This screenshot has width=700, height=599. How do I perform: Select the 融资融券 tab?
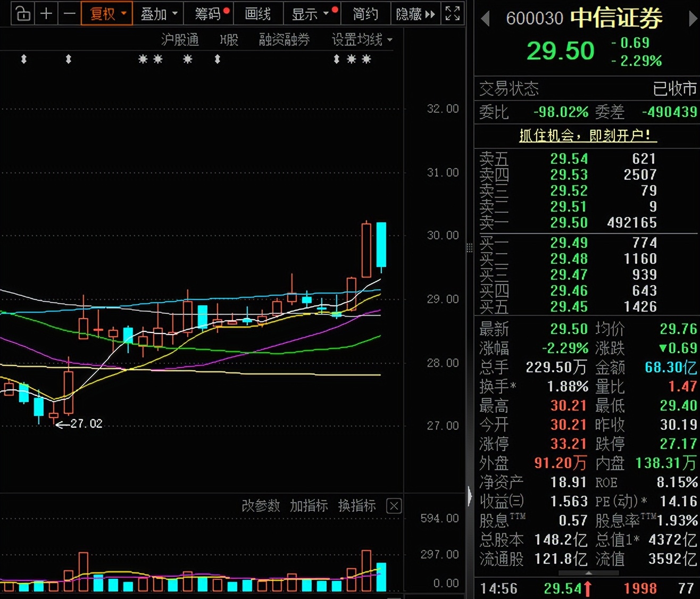pyautogui.click(x=284, y=40)
